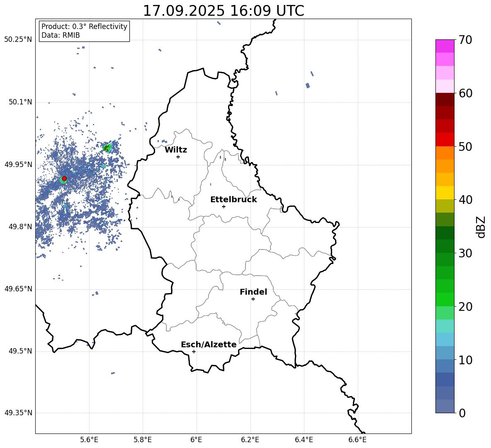Click the light blue colorbar segment above 10
This screenshot has height=448, width=491.
445,353
